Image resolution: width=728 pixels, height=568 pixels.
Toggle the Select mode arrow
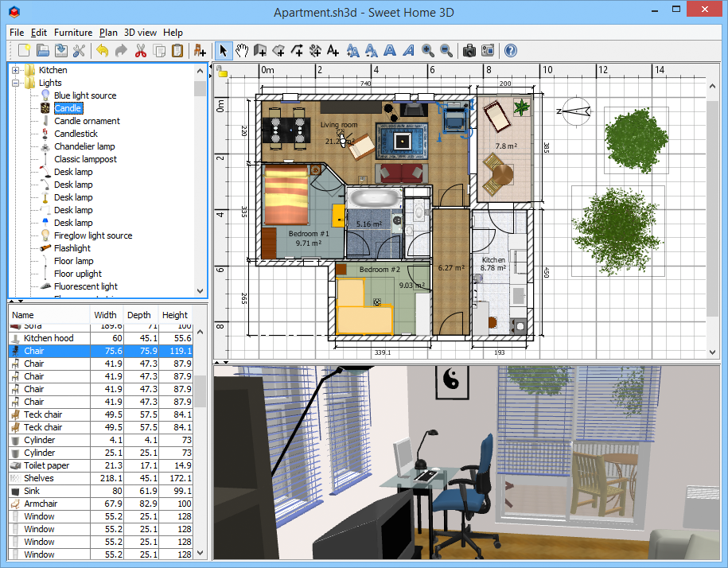[x=223, y=50]
